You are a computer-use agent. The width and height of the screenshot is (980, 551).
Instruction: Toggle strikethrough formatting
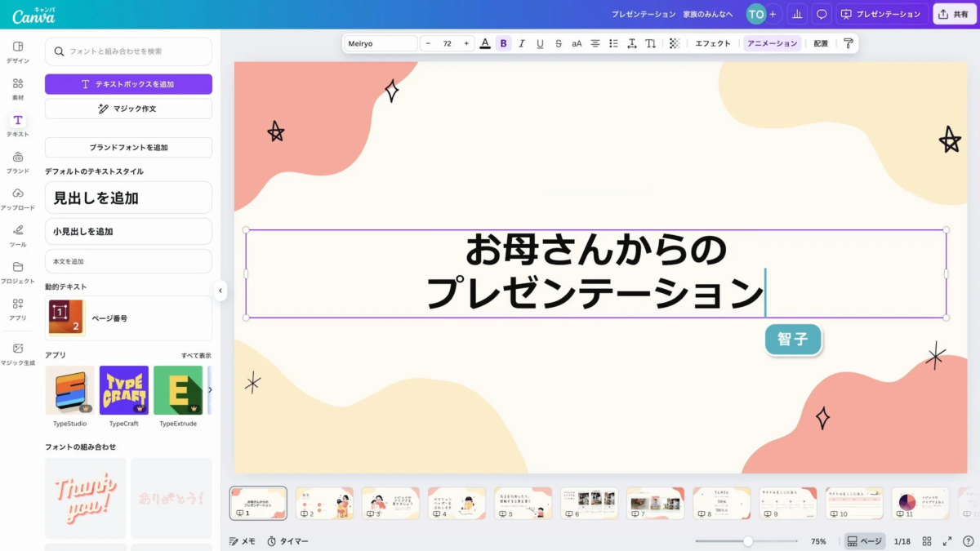[559, 43]
